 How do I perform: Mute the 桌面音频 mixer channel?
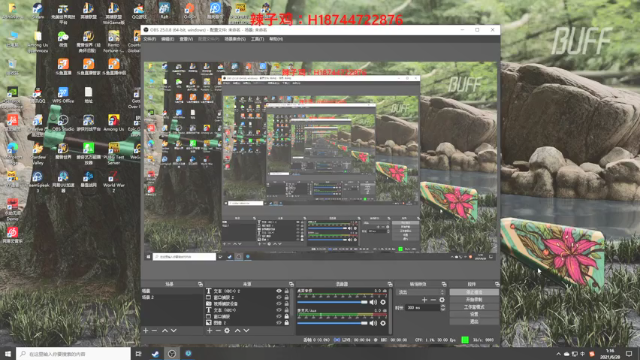coord(373,302)
